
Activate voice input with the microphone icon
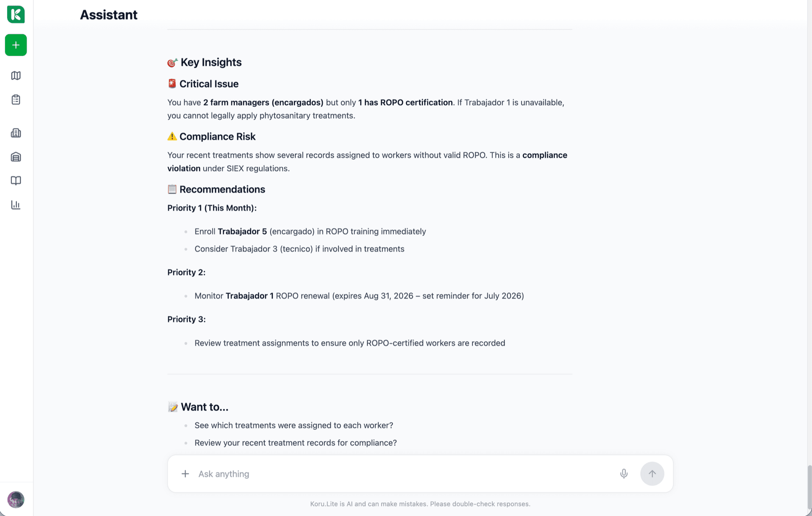[624, 474]
